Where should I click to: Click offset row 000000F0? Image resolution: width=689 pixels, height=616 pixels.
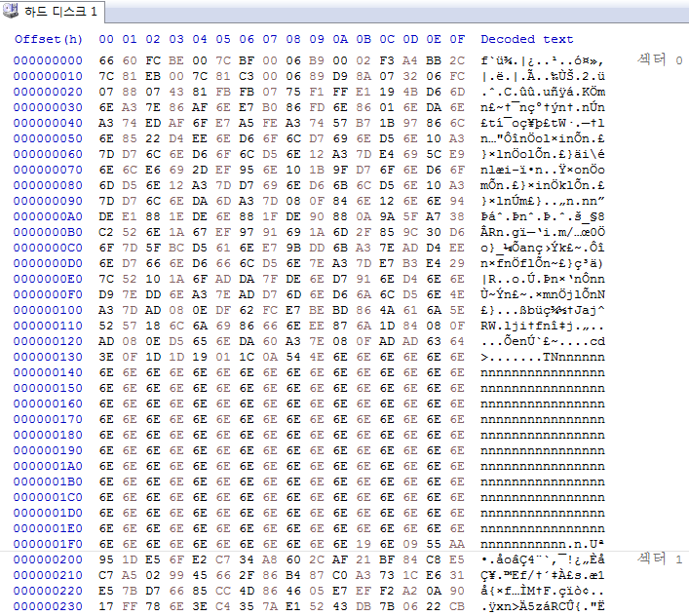click(48, 294)
